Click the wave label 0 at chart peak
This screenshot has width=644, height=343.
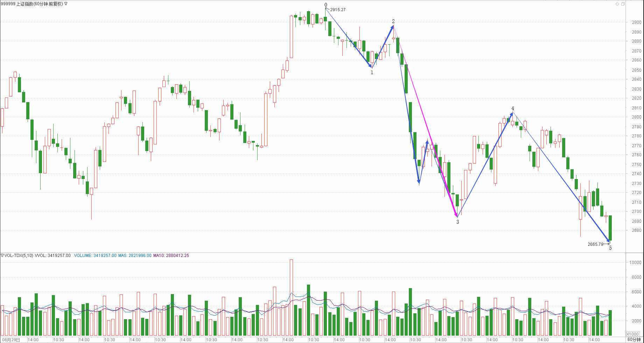326,5
